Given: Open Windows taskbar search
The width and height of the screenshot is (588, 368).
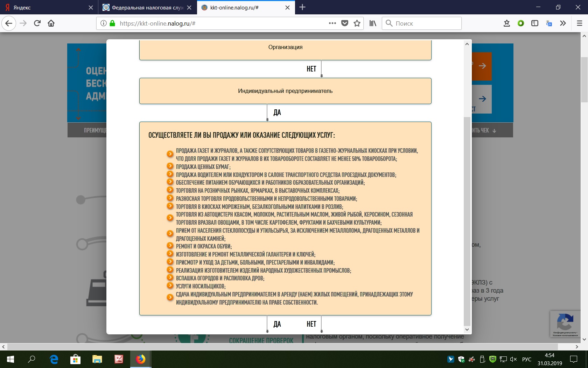Looking at the screenshot, I should [31, 359].
